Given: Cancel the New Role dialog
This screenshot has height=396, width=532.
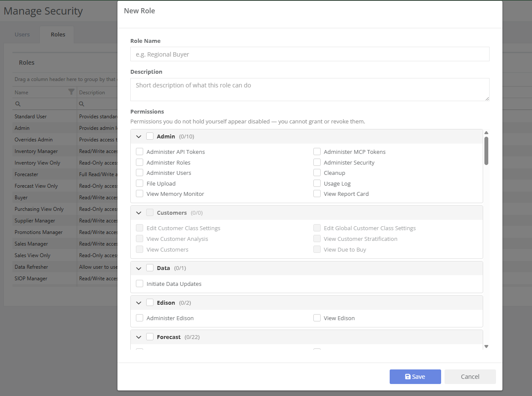Looking at the screenshot, I should point(470,377).
